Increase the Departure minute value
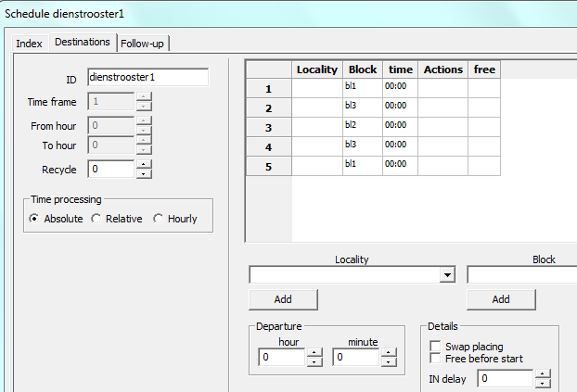The width and height of the screenshot is (577, 392). coord(389,352)
